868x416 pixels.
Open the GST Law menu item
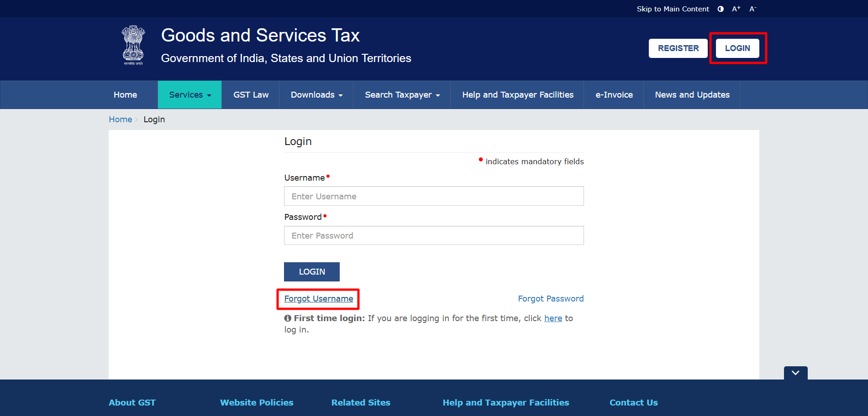(x=251, y=95)
